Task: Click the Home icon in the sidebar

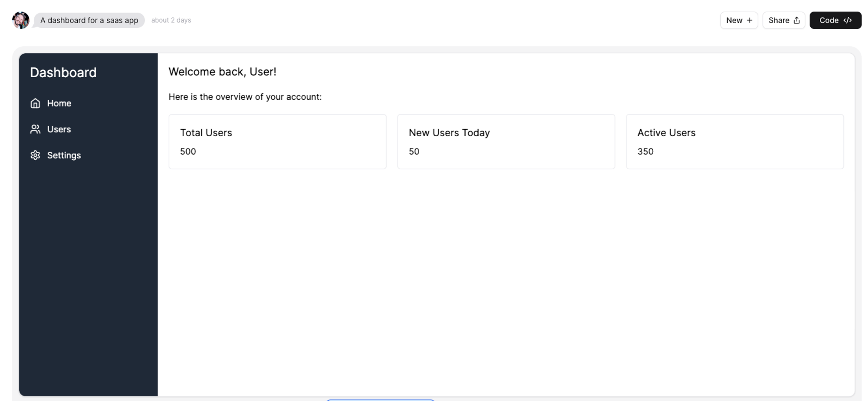Action: coord(35,103)
